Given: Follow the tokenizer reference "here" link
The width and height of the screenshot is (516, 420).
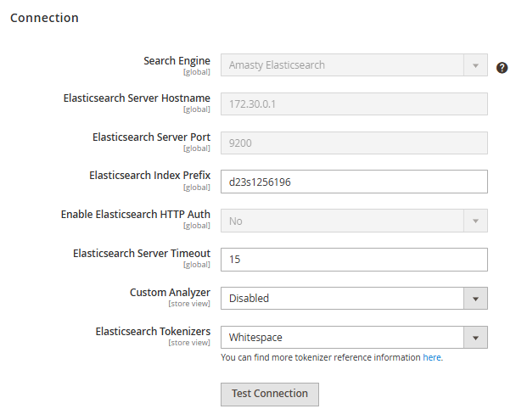Looking at the screenshot, I should 432,357.
